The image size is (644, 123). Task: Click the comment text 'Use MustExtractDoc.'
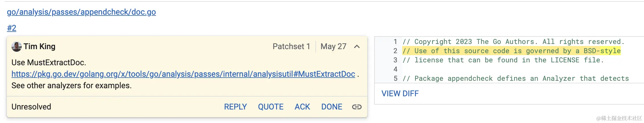point(49,63)
